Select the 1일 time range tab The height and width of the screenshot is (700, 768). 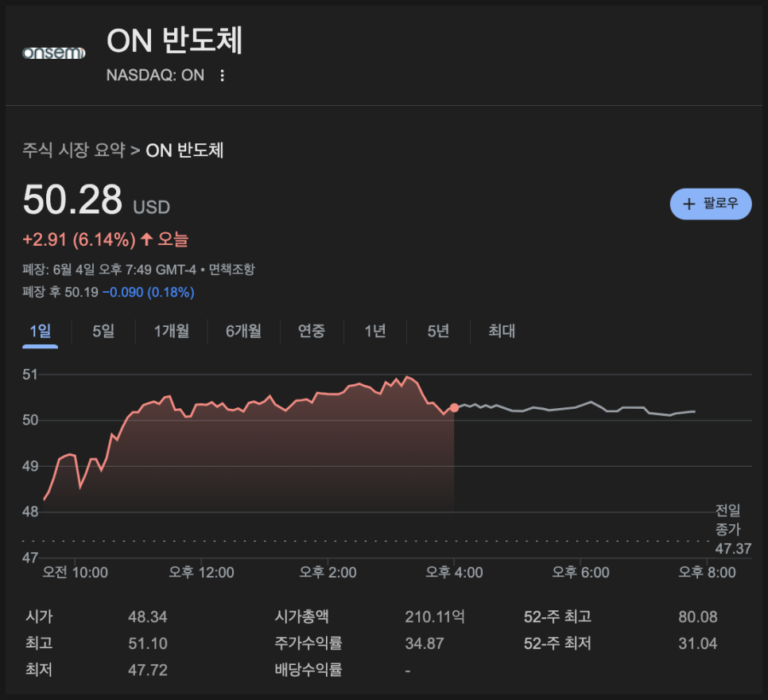(x=41, y=331)
